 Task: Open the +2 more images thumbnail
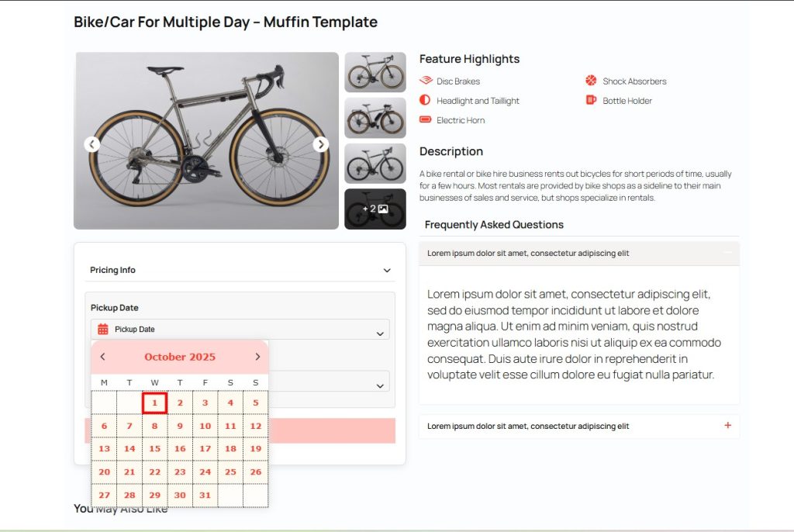pyautogui.click(x=375, y=208)
